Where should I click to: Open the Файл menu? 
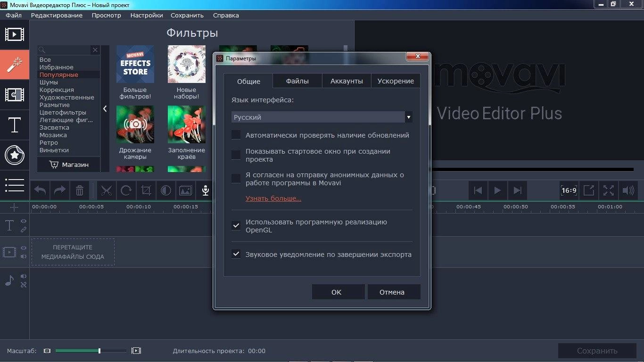pyautogui.click(x=14, y=15)
